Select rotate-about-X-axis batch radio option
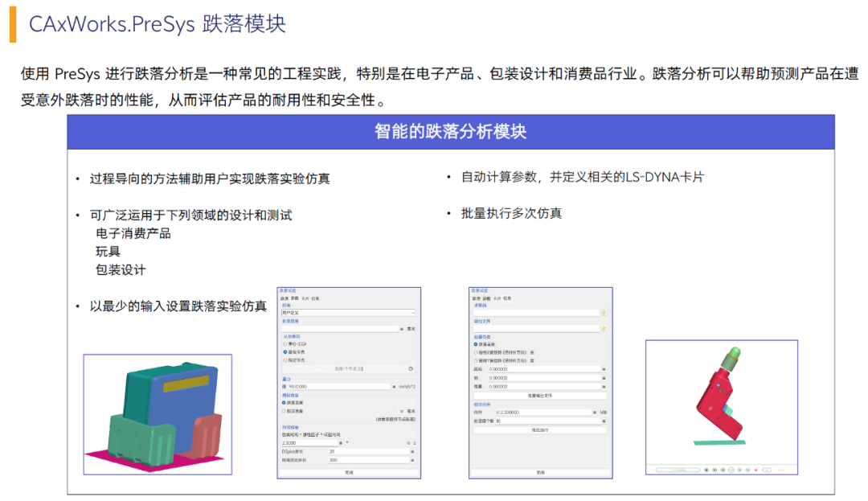The image size is (868, 501). (x=476, y=353)
